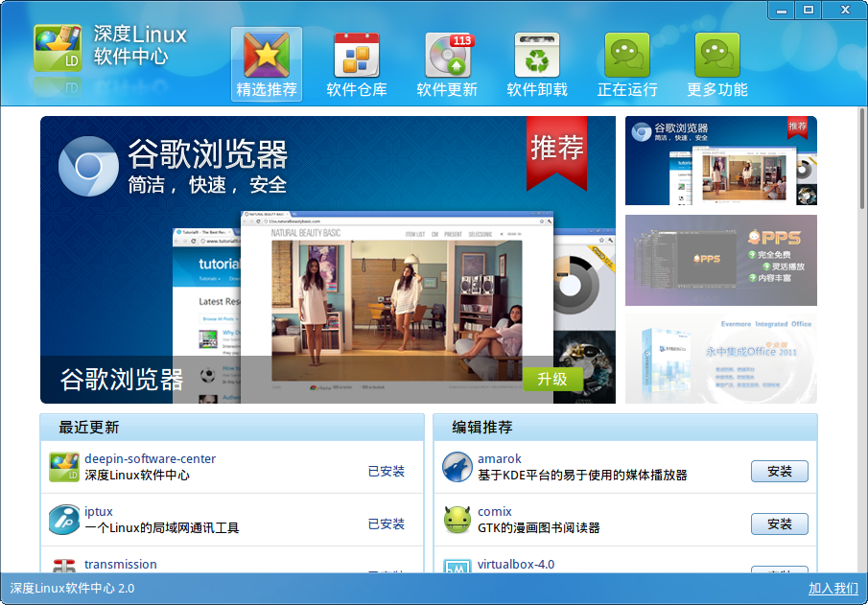The height and width of the screenshot is (605, 868).
Task: Open the 精选推荐 featured tab
Action: [267, 64]
